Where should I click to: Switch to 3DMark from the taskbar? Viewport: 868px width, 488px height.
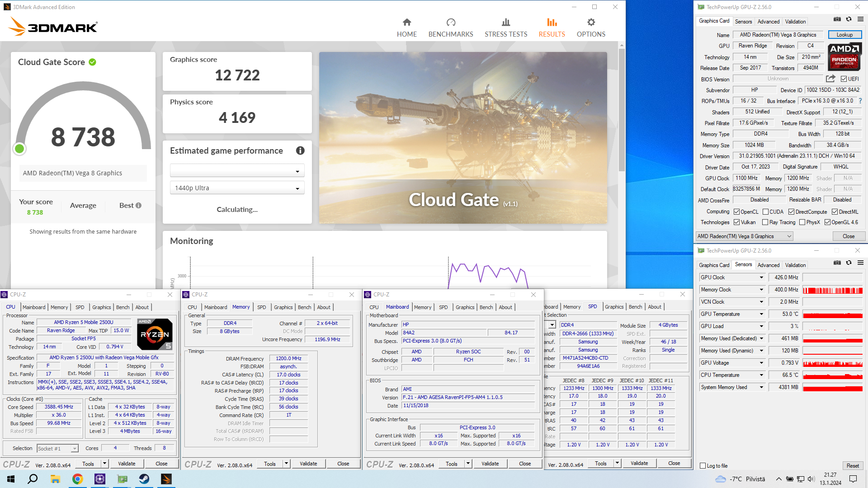(166, 479)
